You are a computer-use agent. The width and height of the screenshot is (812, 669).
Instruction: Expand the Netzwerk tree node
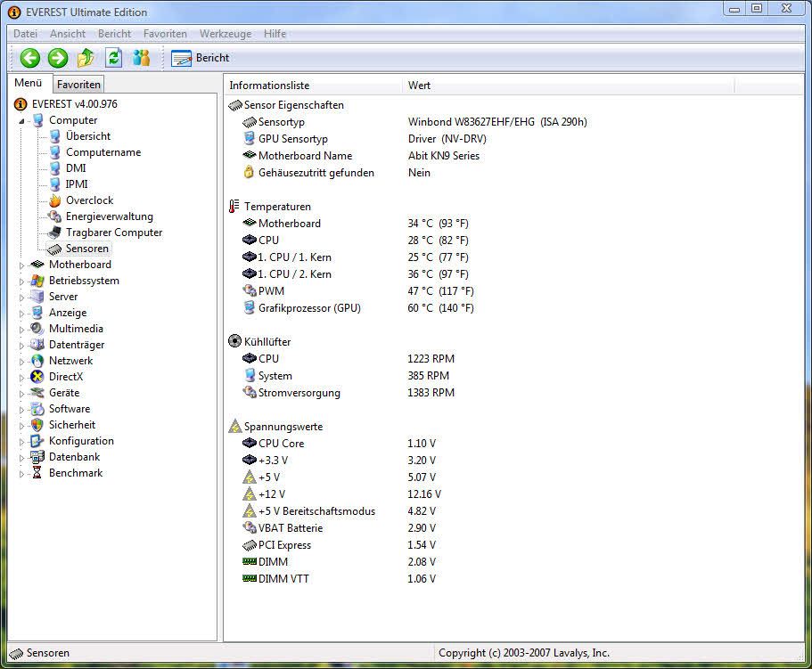coord(21,362)
